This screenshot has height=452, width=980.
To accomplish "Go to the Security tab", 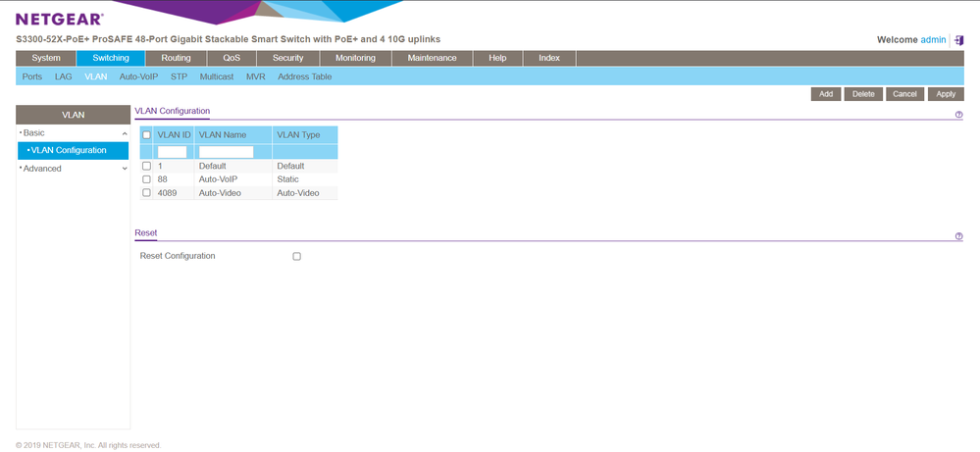I will 287,58.
